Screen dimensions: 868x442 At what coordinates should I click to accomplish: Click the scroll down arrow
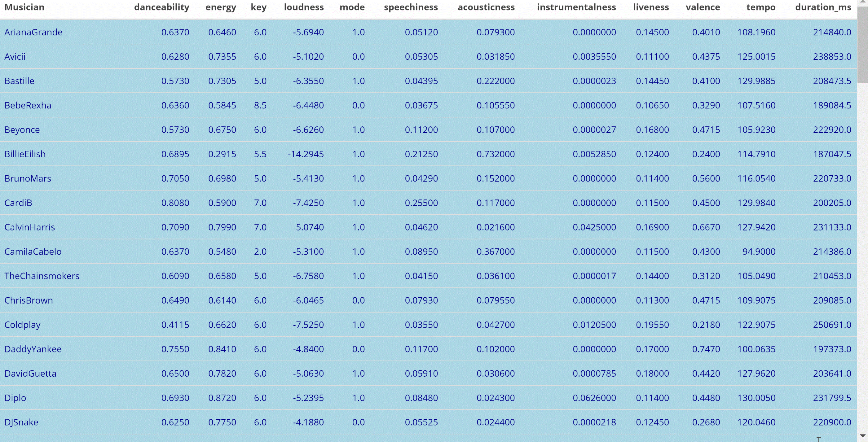(x=862, y=435)
